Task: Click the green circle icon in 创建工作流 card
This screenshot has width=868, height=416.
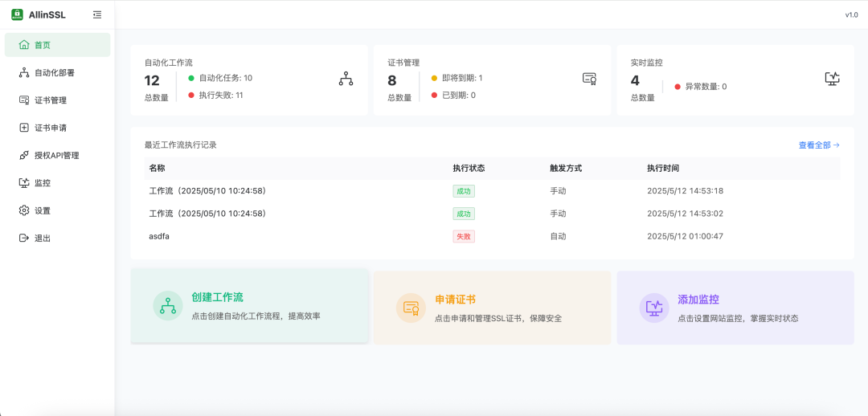Action: tap(168, 306)
